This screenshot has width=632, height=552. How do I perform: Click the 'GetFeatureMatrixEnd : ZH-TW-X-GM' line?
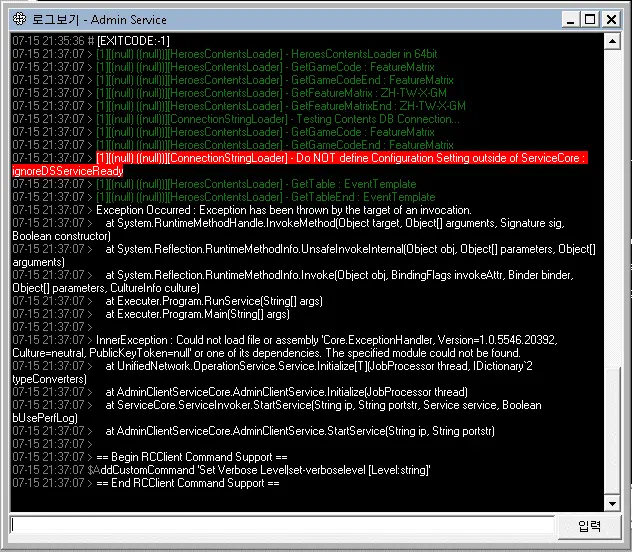click(x=239, y=106)
